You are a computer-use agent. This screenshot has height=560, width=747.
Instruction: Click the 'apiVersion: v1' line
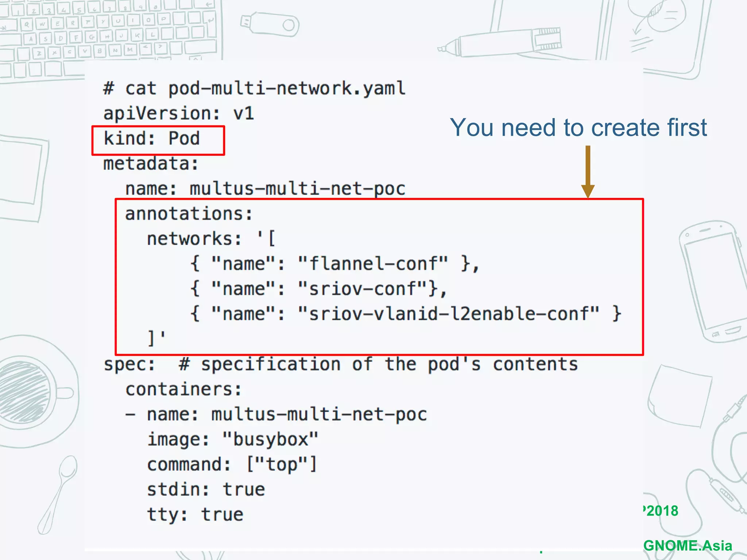point(178,113)
